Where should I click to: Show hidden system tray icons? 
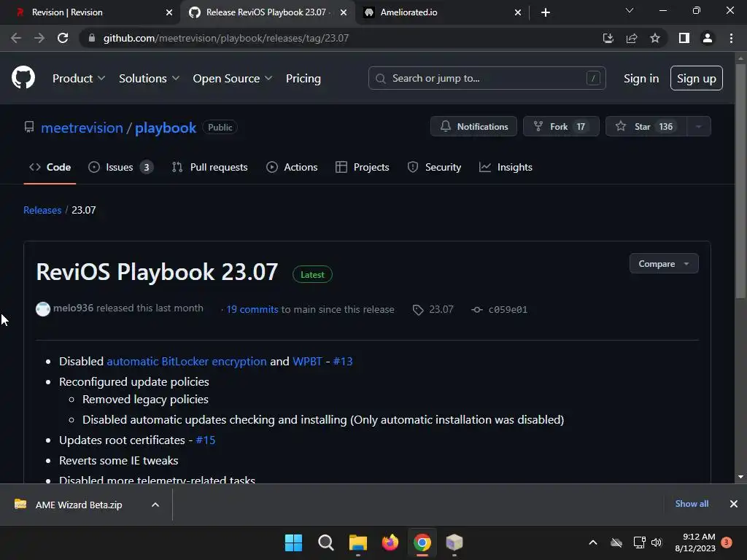tap(592, 542)
